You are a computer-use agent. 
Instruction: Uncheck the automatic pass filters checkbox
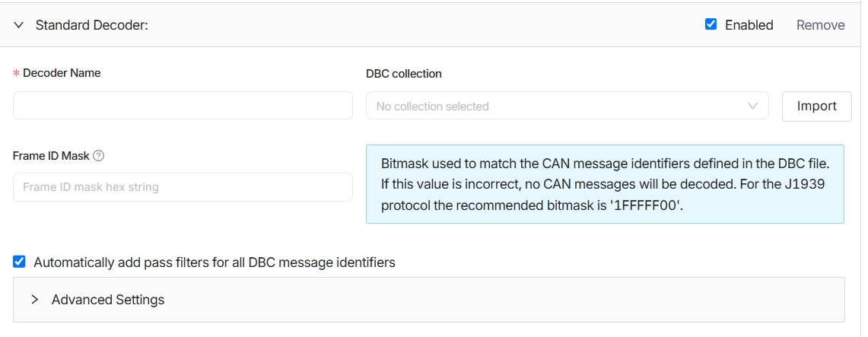click(x=19, y=262)
